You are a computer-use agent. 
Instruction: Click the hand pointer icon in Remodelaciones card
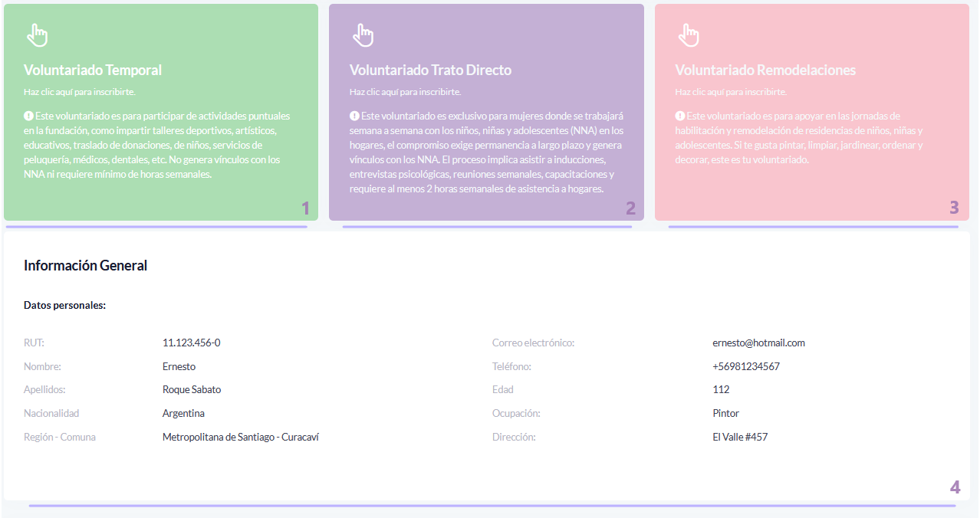(x=689, y=34)
